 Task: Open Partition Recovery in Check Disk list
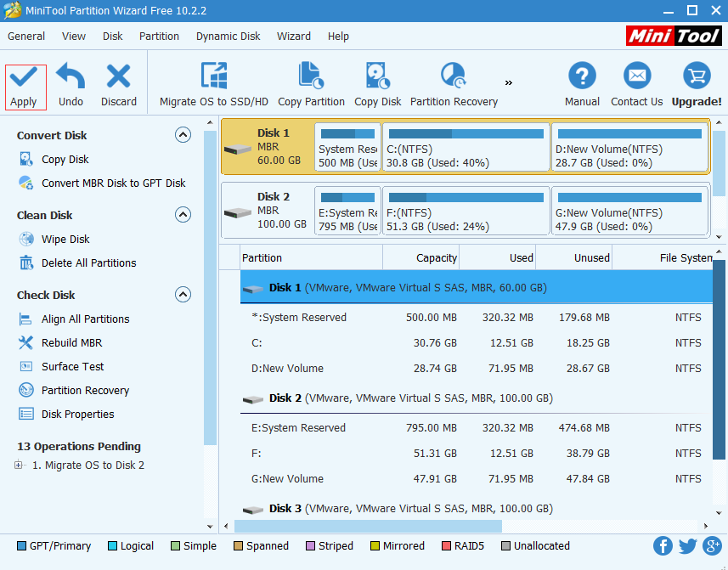tap(73, 391)
